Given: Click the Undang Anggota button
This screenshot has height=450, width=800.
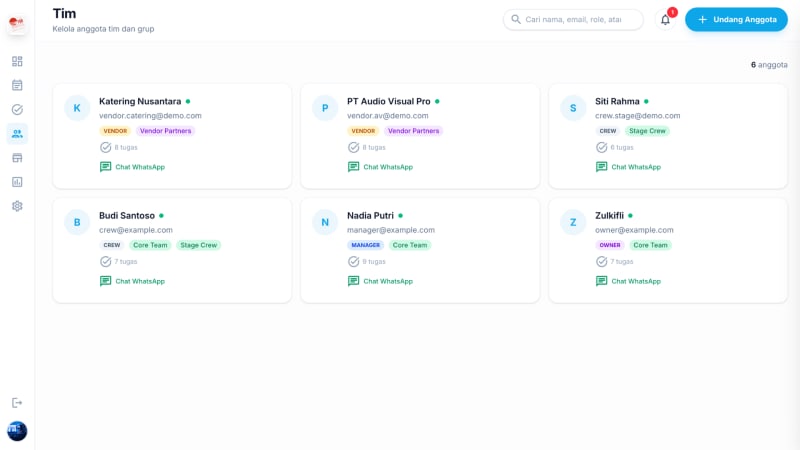Looking at the screenshot, I should tap(736, 19).
